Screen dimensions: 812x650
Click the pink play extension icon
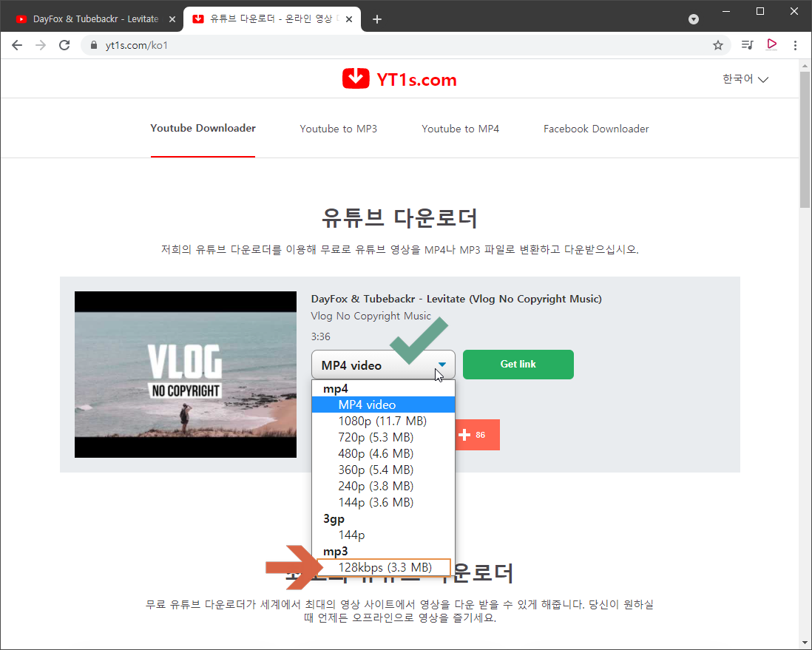click(x=771, y=45)
